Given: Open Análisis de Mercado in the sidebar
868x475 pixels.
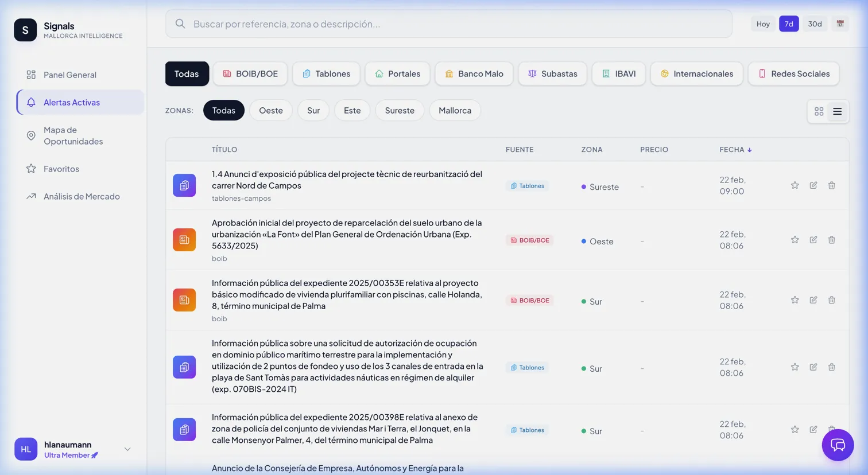Looking at the screenshot, I should (82, 196).
